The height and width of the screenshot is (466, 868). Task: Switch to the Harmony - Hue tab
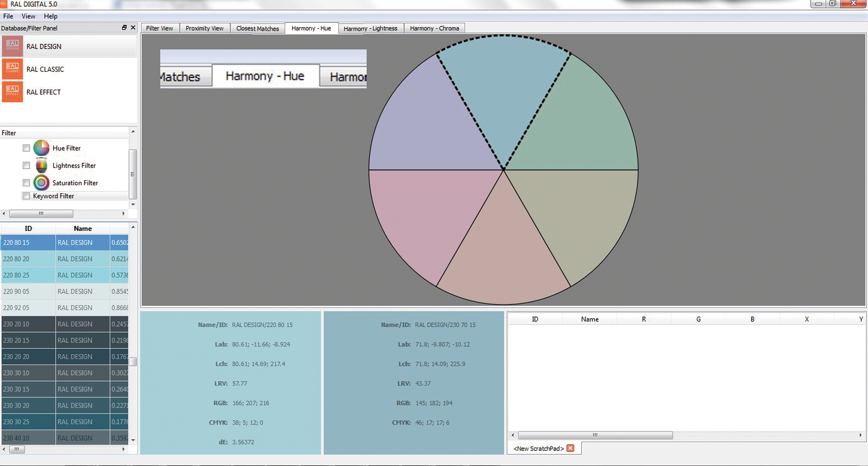pos(311,28)
